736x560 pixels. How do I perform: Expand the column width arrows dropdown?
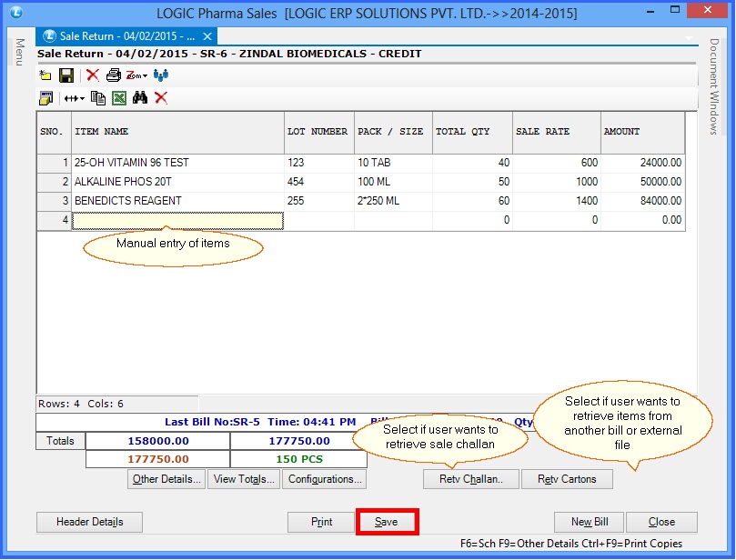pyautogui.click(x=74, y=98)
